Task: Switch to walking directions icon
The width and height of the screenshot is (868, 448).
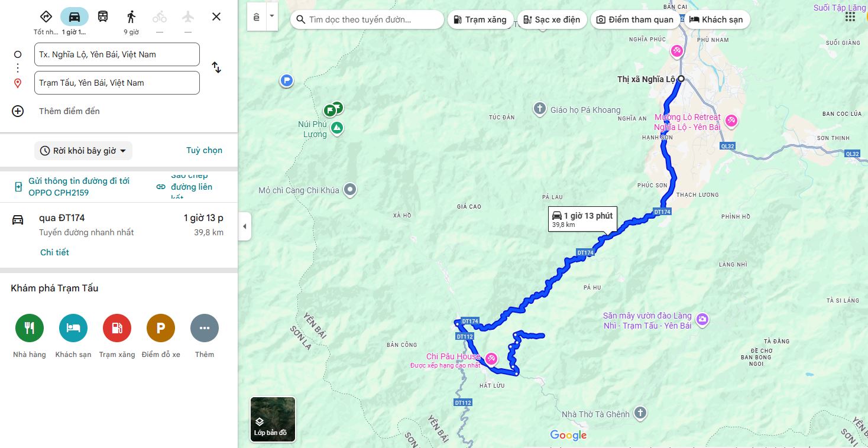Action: click(131, 17)
